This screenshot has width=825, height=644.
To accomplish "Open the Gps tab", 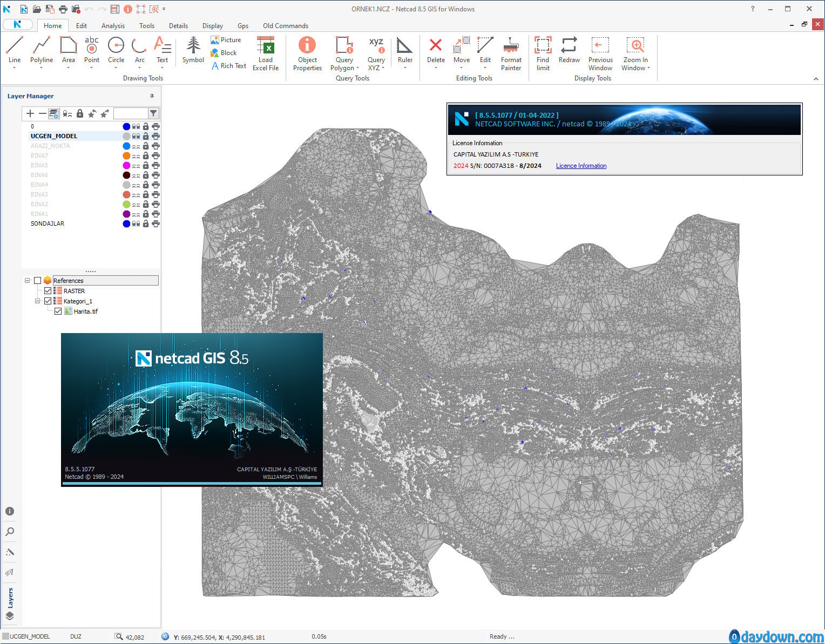I will 243,26.
